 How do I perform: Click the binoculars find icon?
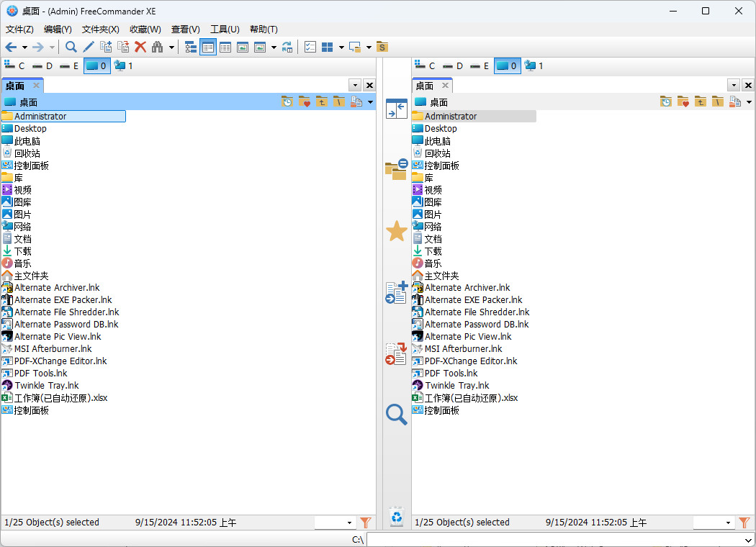point(157,47)
